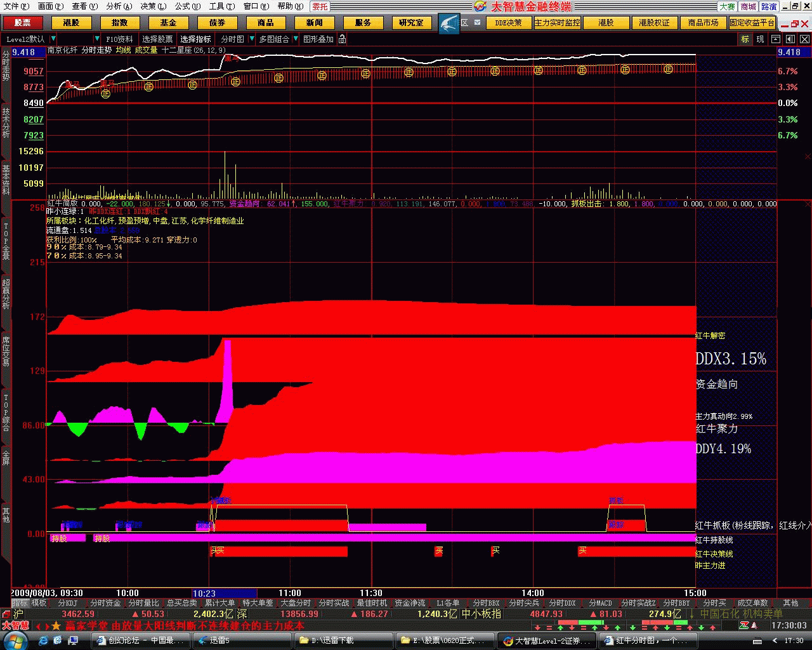Click 选择股票

click(x=157, y=39)
